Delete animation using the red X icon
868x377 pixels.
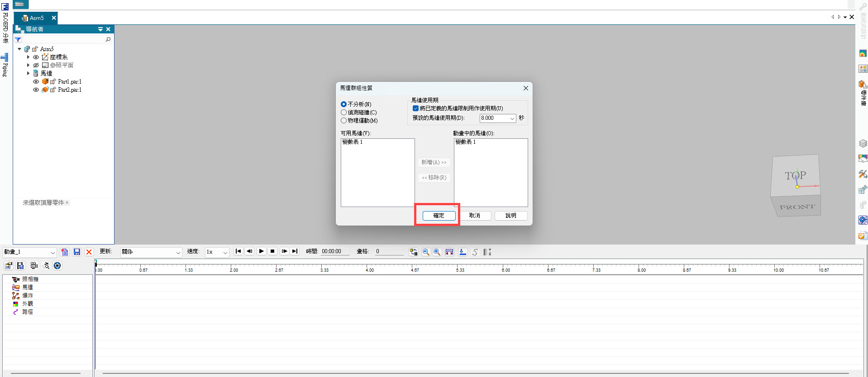(89, 252)
